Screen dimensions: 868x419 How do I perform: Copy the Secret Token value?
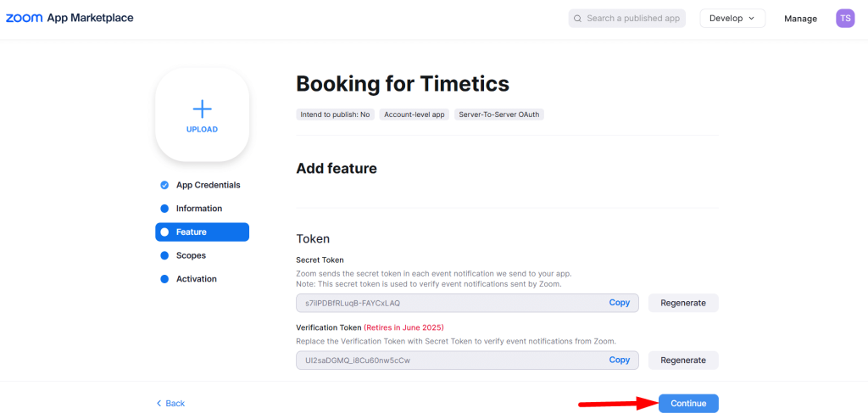(620, 303)
